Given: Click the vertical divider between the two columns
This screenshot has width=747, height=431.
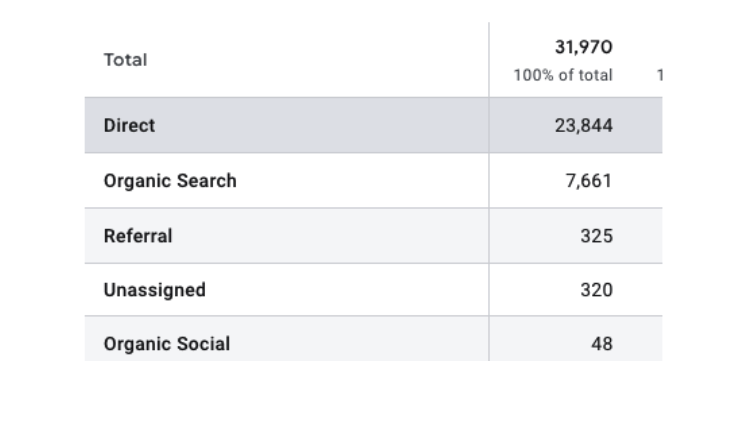Looking at the screenshot, I should tap(489, 200).
